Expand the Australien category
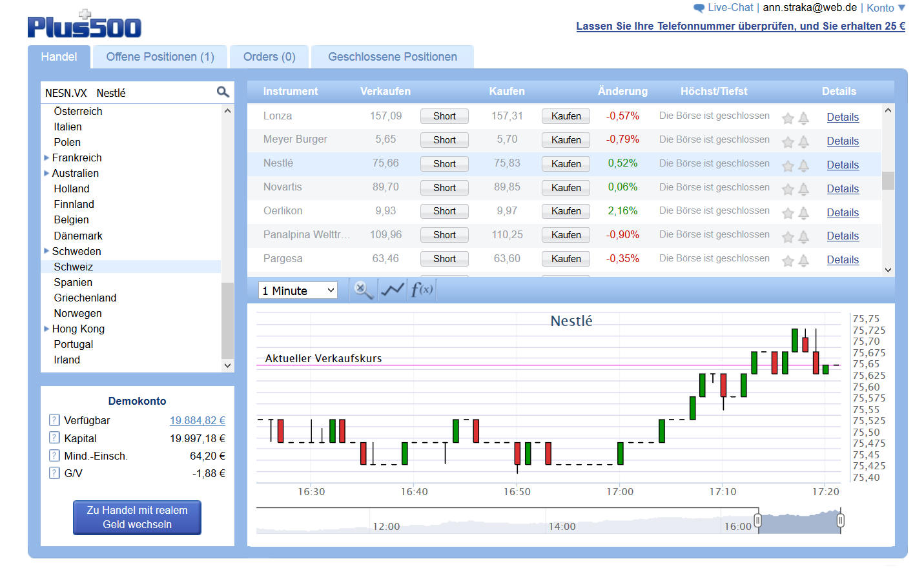924x570 pixels. (x=46, y=173)
